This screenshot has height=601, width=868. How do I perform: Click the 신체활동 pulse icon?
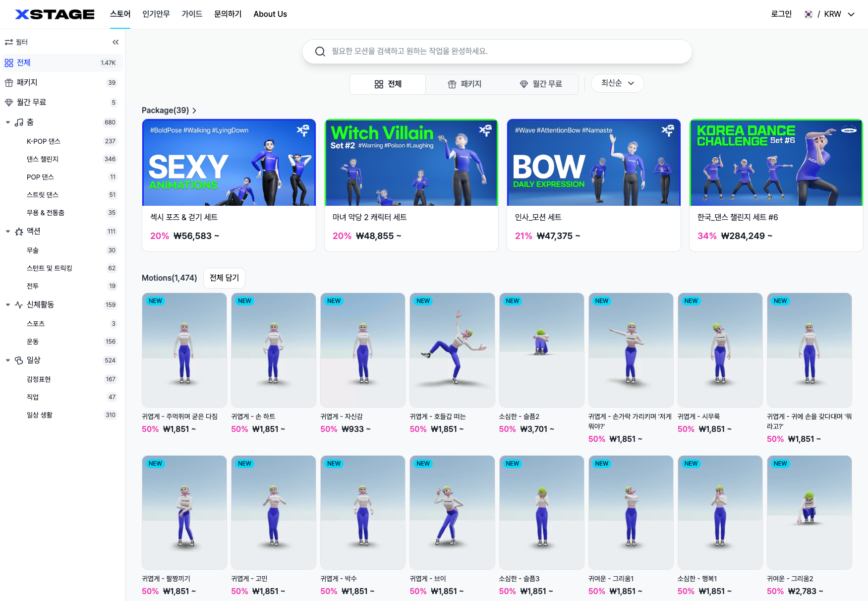(x=19, y=305)
